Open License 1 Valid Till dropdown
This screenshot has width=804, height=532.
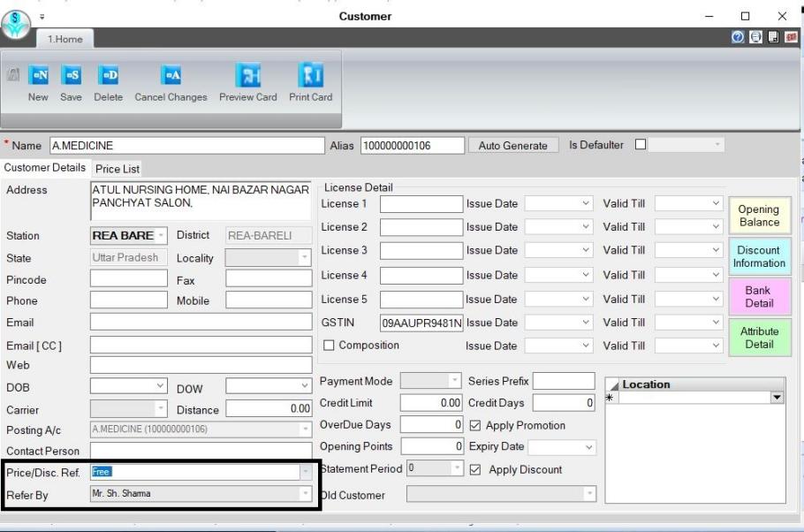tap(716, 203)
